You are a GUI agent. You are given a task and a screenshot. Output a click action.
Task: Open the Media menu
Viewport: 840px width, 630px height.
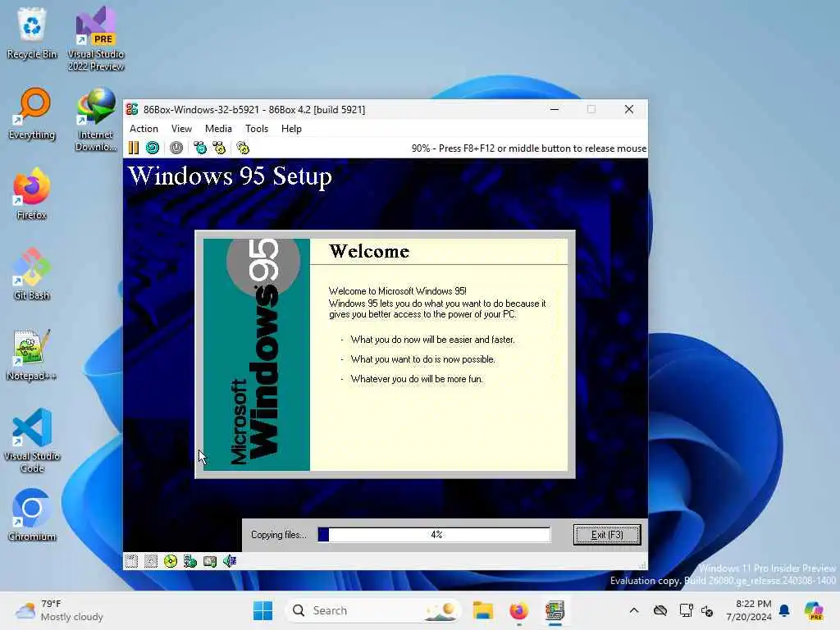(218, 129)
